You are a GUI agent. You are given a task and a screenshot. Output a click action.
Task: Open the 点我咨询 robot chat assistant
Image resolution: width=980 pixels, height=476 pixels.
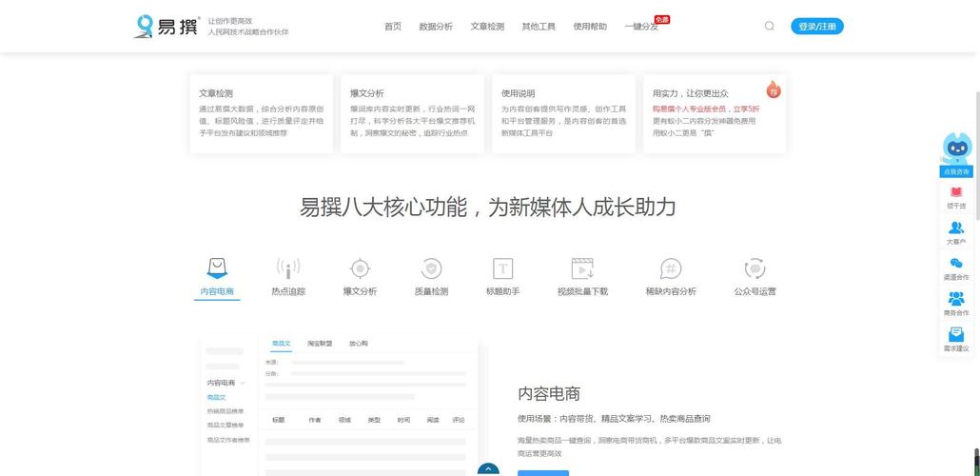tap(956, 154)
